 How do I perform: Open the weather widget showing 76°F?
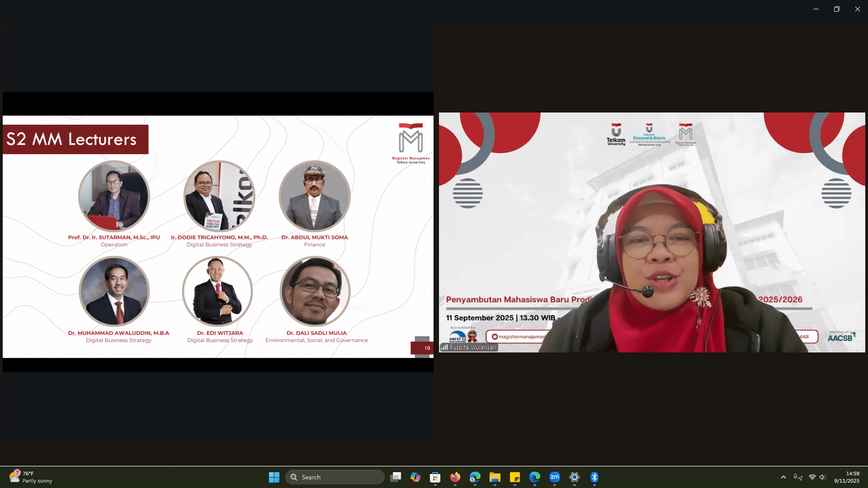pyautogui.click(x=31, y=477)
